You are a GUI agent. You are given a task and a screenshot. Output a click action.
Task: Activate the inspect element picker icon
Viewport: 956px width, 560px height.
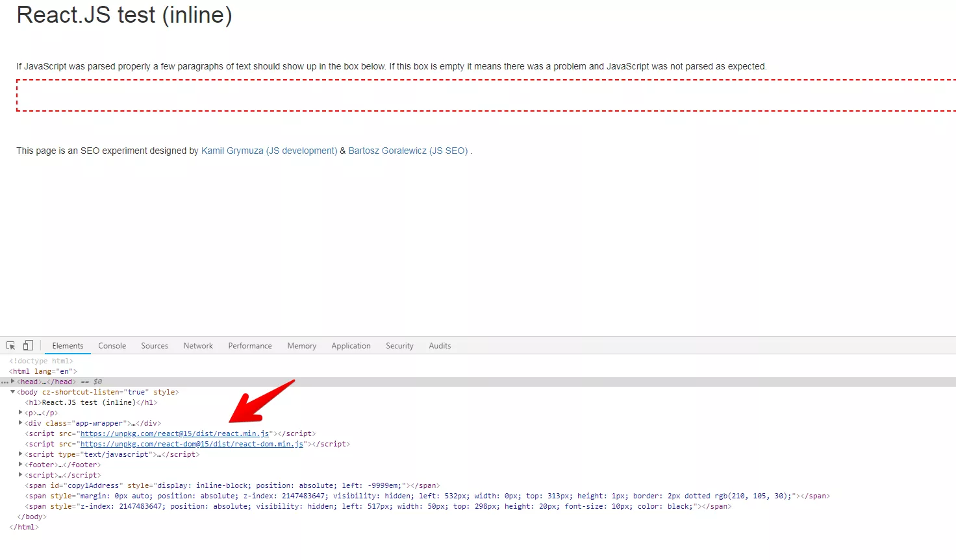10,346
